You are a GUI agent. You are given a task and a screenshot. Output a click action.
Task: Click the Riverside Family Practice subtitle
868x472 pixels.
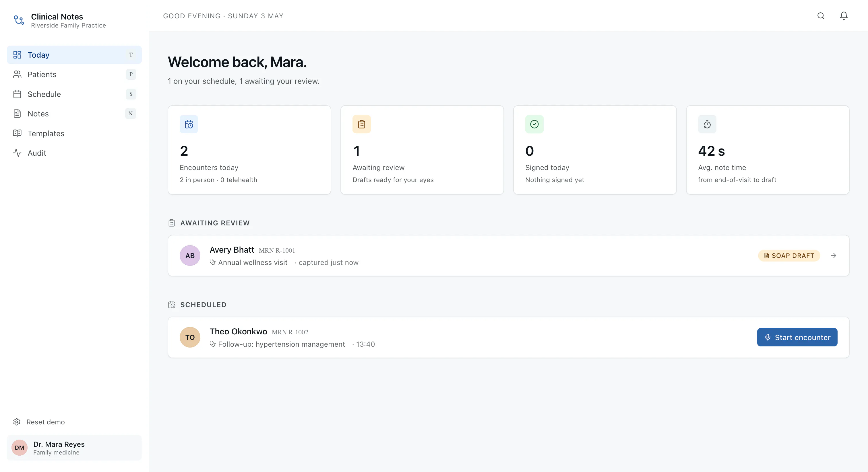click(x=68, y=26)
